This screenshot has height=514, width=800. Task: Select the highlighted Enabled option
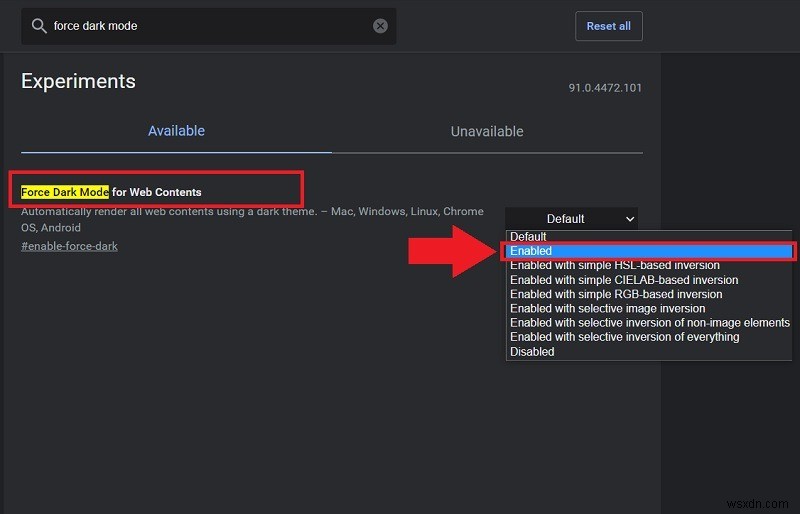(531, 251)
